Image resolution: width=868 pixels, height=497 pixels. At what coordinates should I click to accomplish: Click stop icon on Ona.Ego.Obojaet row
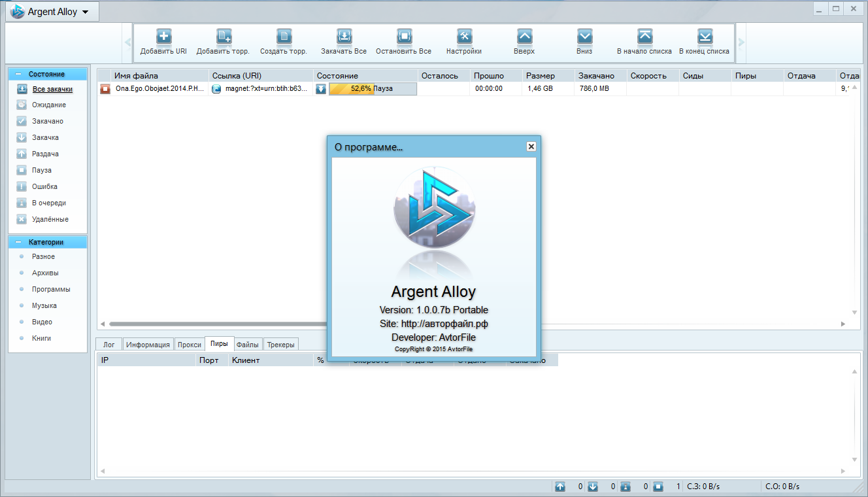[105, 89]
